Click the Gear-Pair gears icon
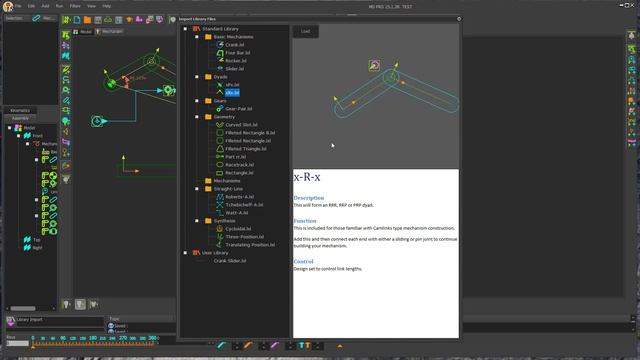The width and height of the screenshot is (640, 360). (x=220, y=109)
